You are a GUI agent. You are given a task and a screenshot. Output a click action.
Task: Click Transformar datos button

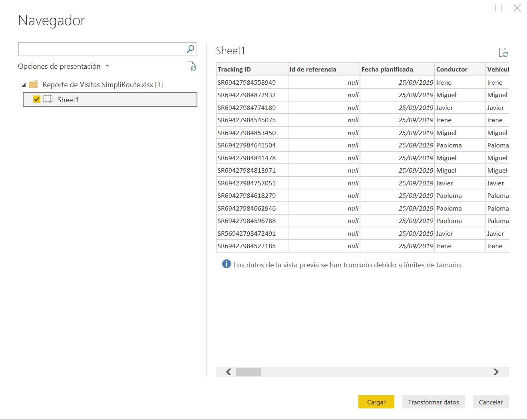pyautogui.click(x=433, y=402)
